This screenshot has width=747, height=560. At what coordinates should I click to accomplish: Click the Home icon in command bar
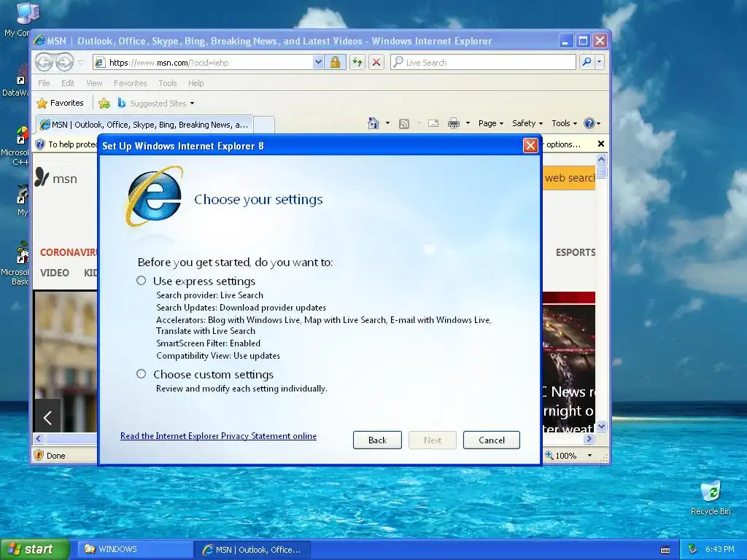tap(373, 123)
